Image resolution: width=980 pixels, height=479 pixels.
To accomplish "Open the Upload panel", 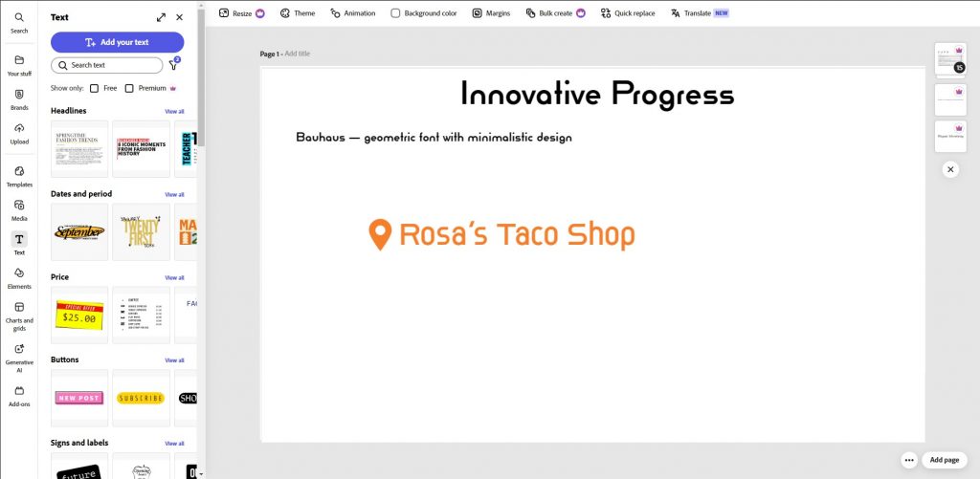I will 19,133.
